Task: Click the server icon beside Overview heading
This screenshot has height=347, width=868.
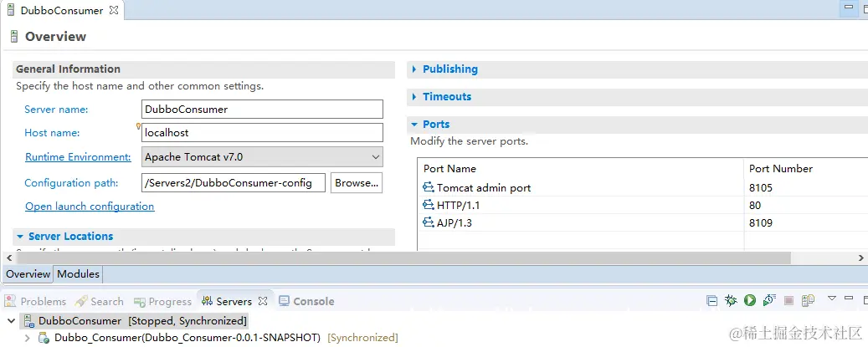Action: pos(14,37)
